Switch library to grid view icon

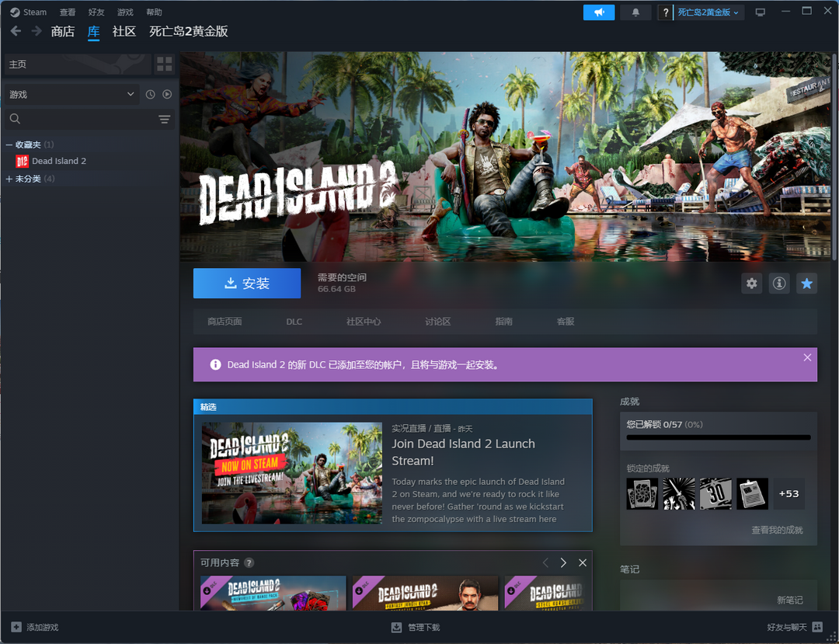coord(164,64)
